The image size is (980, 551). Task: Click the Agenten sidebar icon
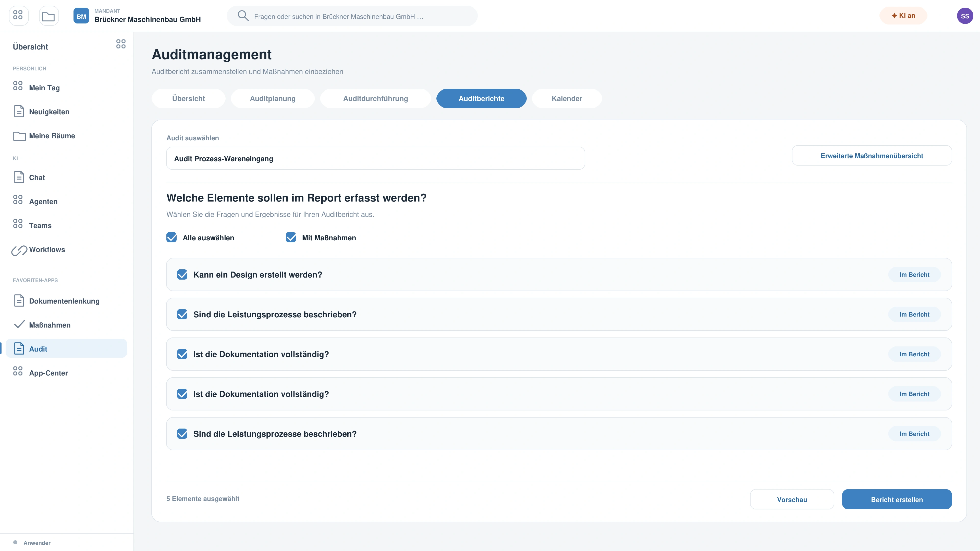click(x=18, y=200)
